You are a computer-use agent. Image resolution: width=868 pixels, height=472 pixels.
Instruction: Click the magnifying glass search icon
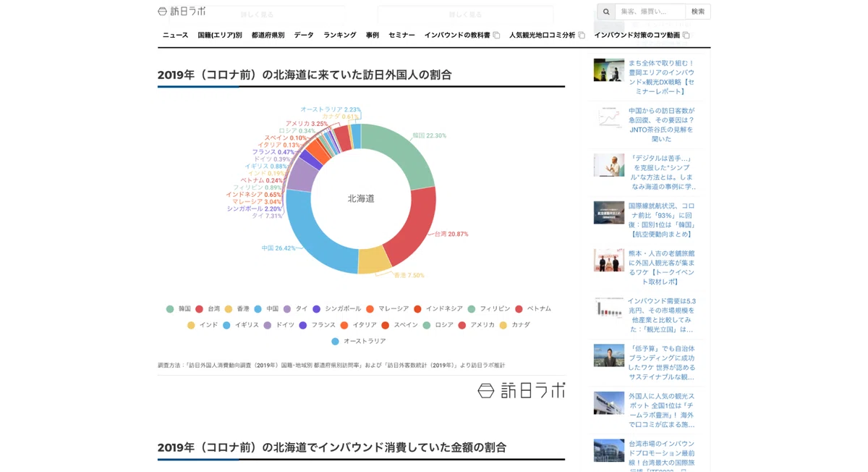(606, 12)
